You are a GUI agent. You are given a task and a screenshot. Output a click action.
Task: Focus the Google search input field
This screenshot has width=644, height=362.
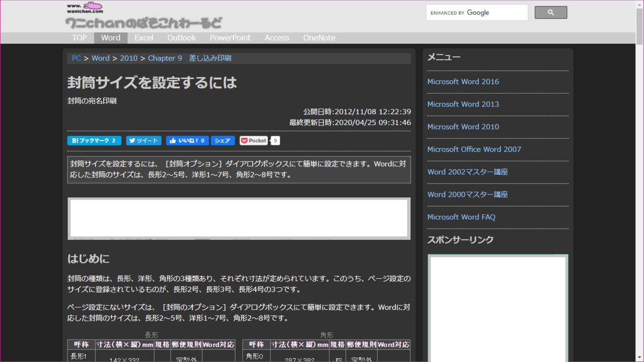pyautogui.click(x=477, y=12)
